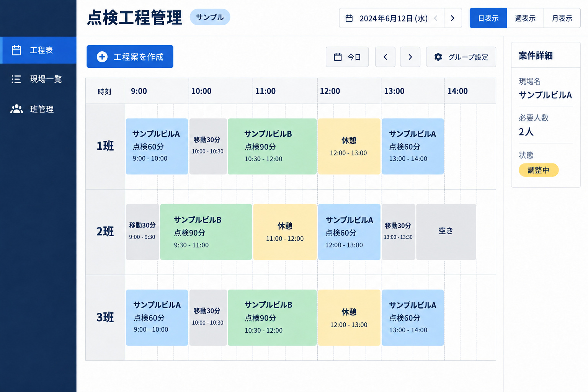Screen dimensions: 588x392
Task: Open 工程表 in the sidebar
Action: 38,50
